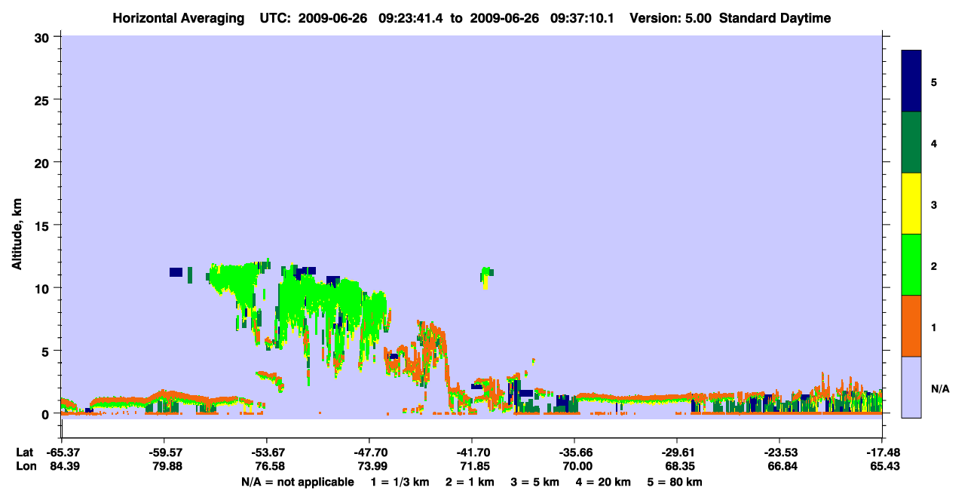This screenshot has width=980, height=503.
Task: Click the 'N/A = not applicable' legend text
Action: coord(297,482)
